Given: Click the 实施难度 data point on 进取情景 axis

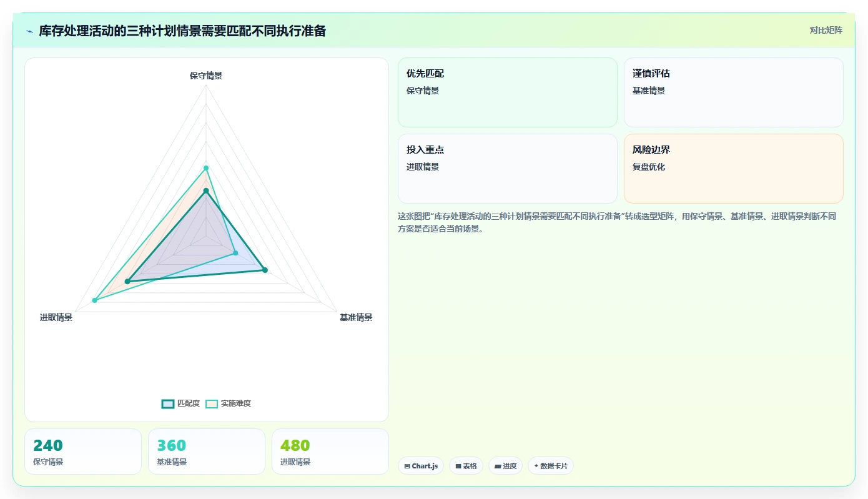Looking at the screenshot, I should tap(95, 300).
